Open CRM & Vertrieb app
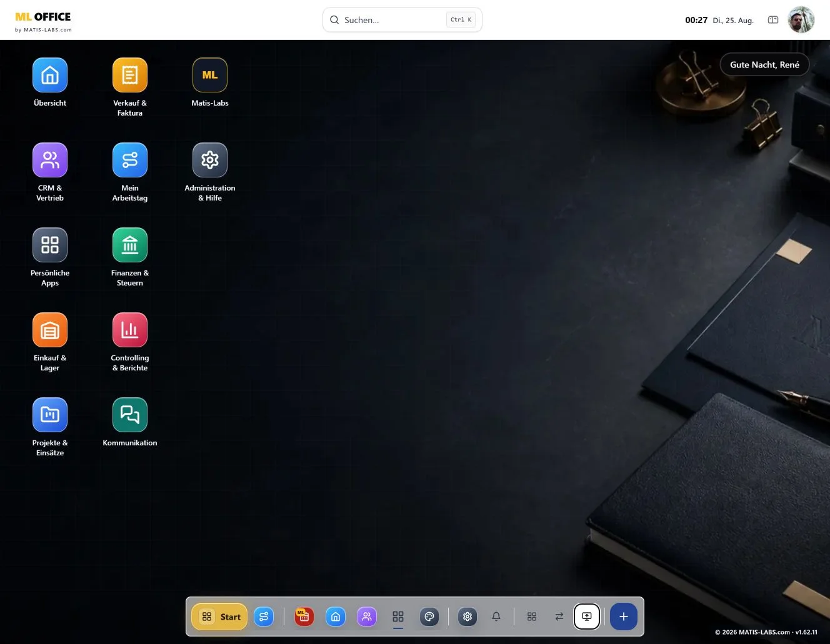 pos(50,160)
